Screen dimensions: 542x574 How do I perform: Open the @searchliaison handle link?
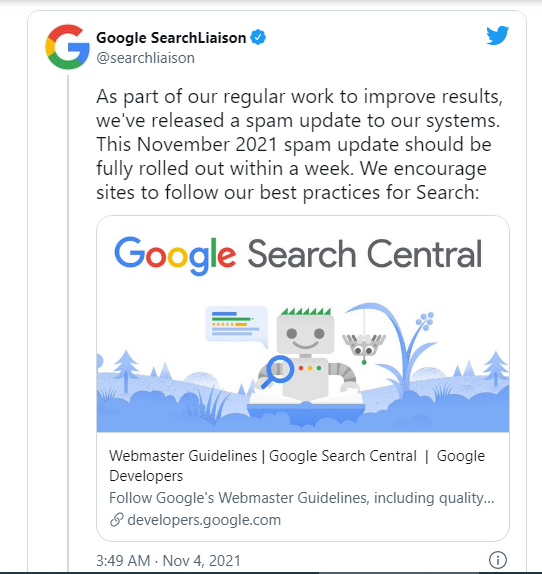(145, 58)
